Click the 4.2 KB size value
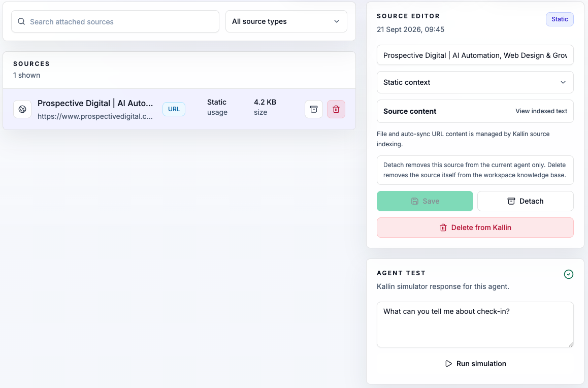 tap(265, 102)
